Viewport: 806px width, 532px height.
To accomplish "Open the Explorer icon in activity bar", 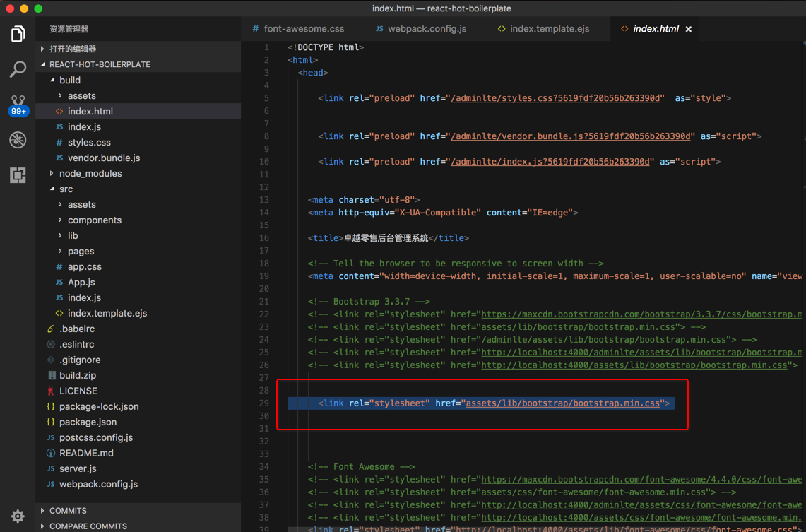I will [18, 34].
